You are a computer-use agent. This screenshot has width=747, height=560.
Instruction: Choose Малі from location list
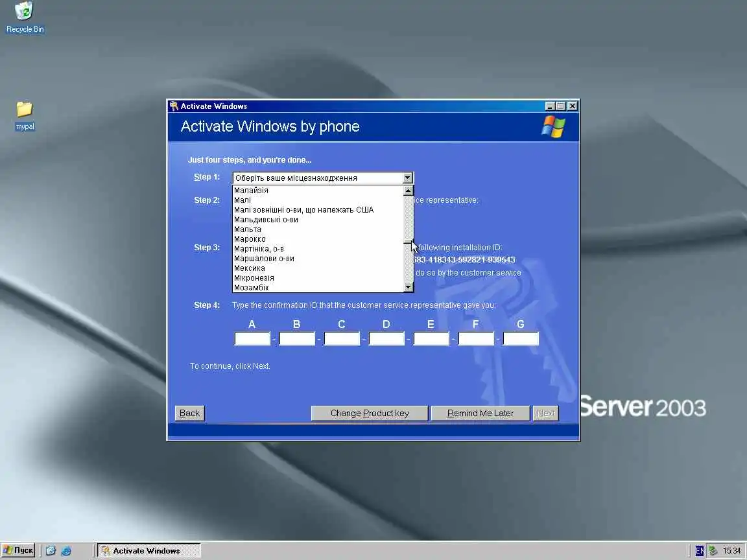coord(318,200)
